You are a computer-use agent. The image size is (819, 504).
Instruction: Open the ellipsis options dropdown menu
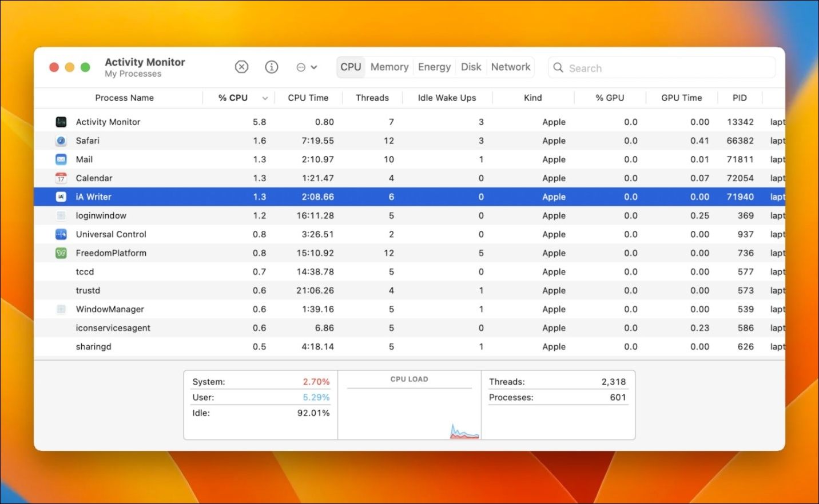(307, 67)
